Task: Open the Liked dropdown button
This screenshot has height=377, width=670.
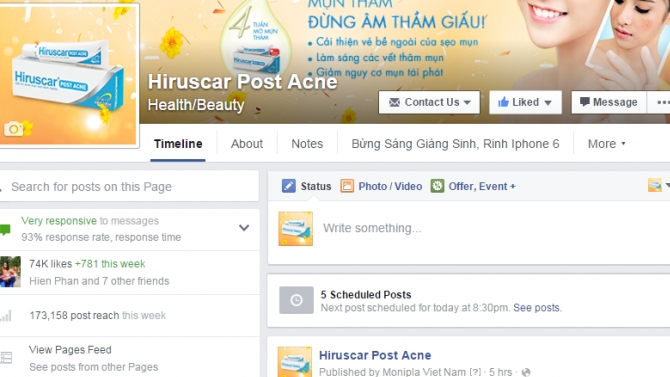Action: pos(525,102)
